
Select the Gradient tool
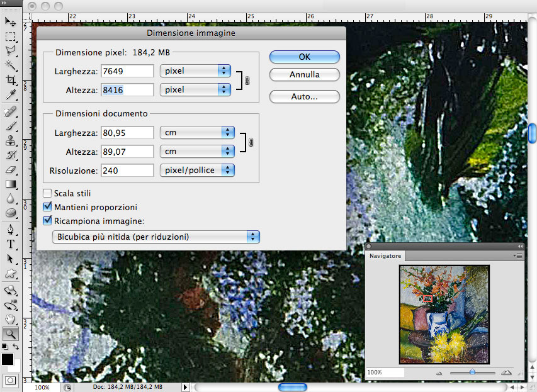point(10,184)
